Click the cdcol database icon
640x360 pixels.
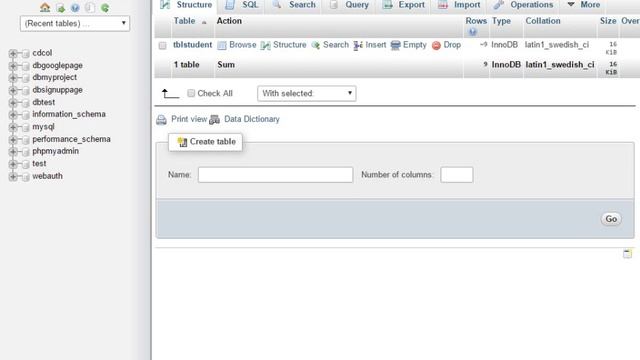[x=25, y=53]
